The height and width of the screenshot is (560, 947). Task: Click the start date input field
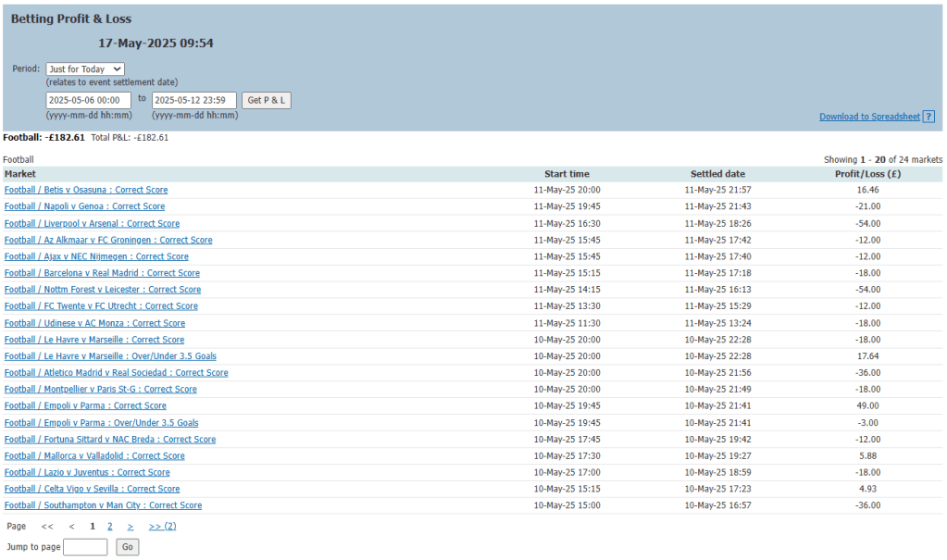89,100
